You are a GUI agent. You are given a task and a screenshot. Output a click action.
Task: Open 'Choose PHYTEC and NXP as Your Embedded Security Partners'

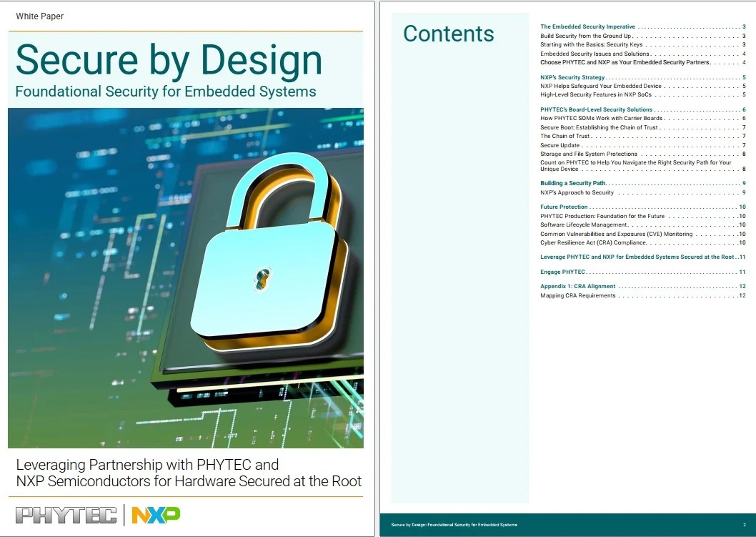coord(642,62)
